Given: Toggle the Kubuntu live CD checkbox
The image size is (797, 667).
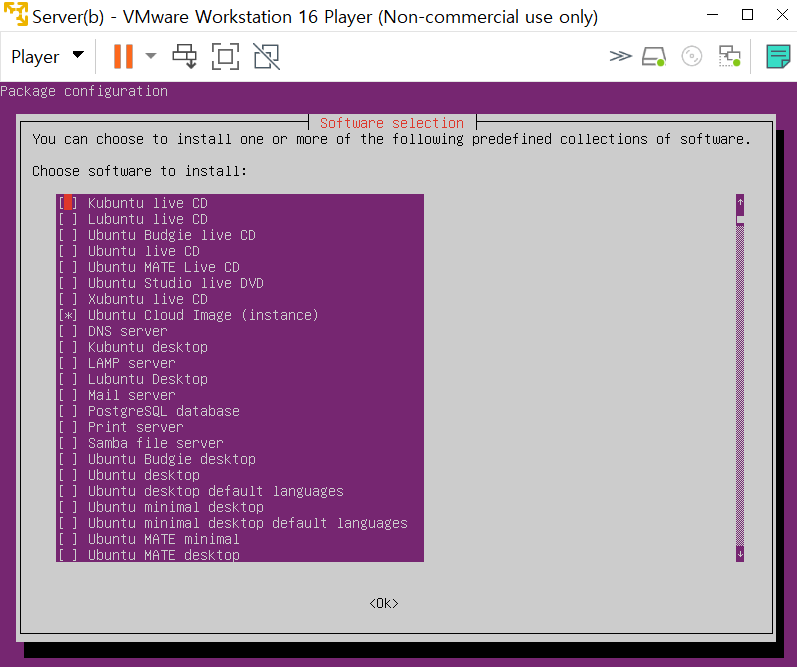Looking at the screenshot, I should (68, 203).
